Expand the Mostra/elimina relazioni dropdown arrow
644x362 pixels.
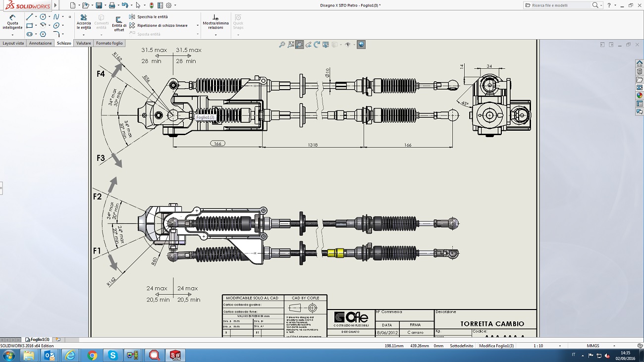pos(215,35)
